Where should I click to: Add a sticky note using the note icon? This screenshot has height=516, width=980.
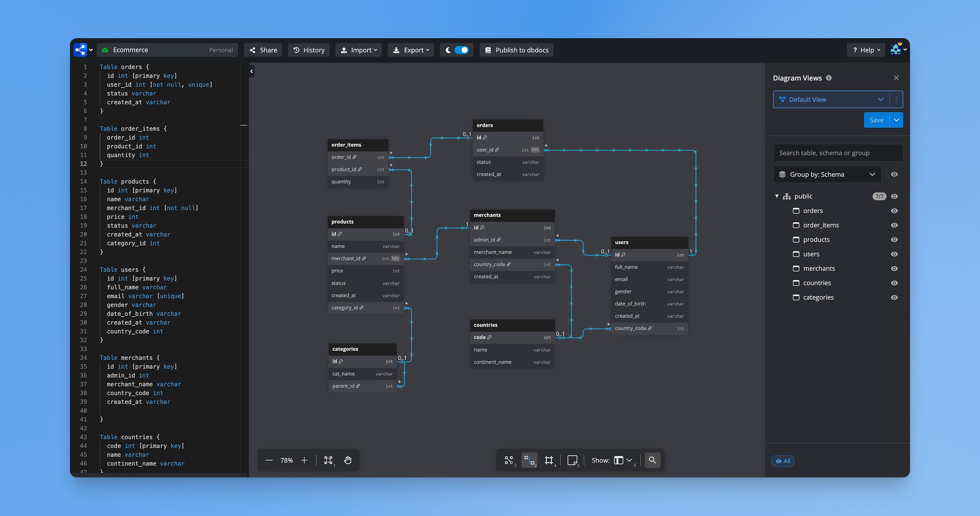[572, 460]
